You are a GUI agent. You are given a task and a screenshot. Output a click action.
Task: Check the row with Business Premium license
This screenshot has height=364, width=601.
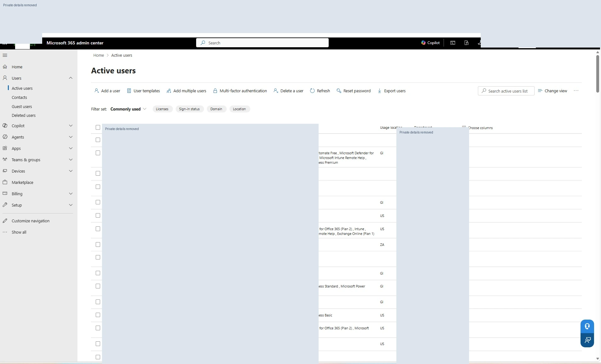click(x=98, y=153)
